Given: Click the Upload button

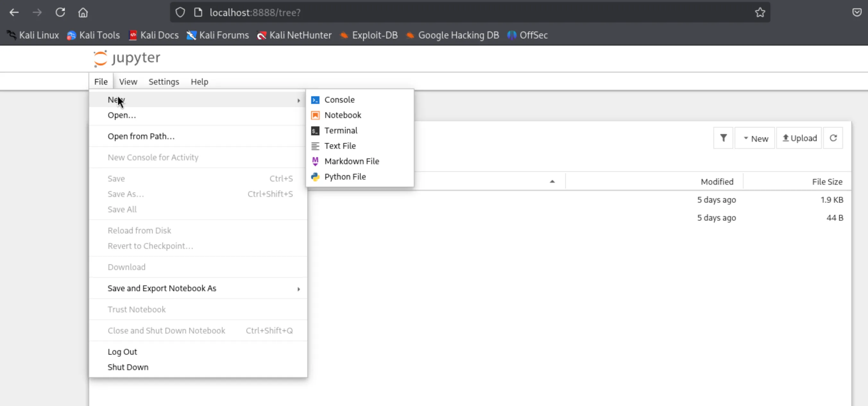Looking at the screenshot, I should [799, 138].
